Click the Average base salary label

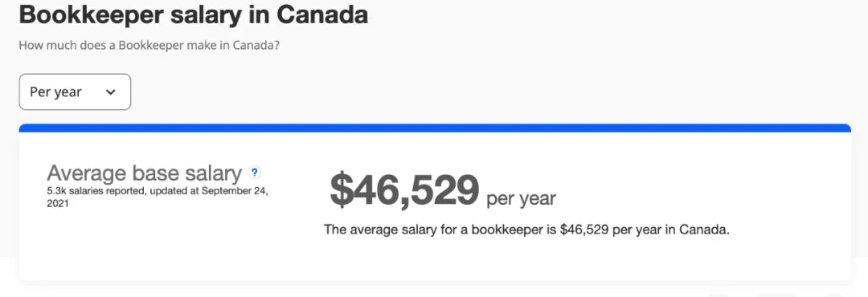[x=145, y=173]
